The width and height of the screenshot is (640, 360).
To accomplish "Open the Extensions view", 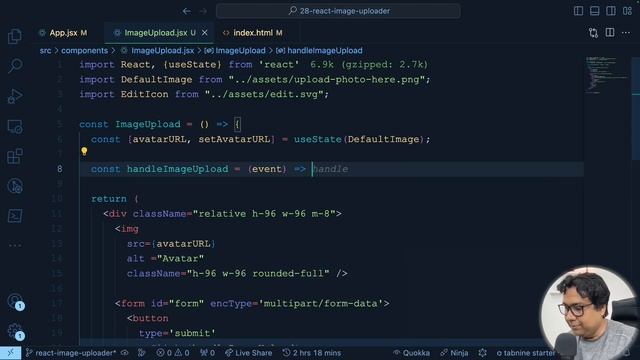I will pyautogui.click(x=15, y=156).
